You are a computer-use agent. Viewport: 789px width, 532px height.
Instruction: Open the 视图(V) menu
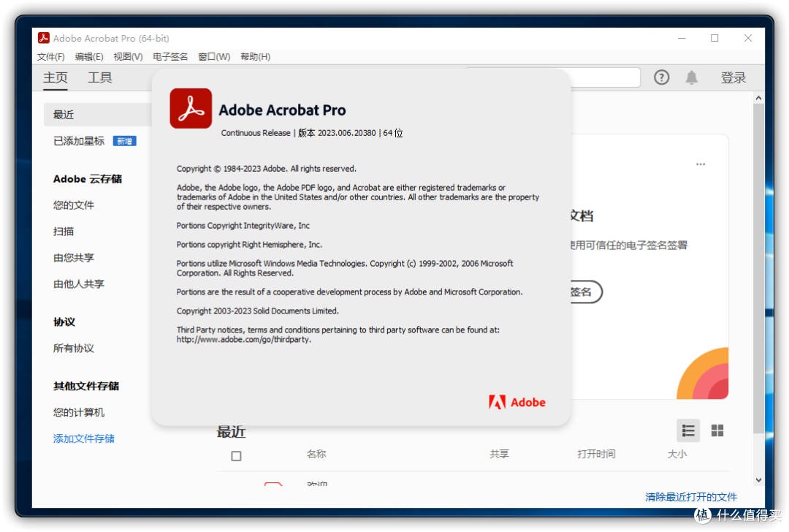click(x=128, y=57)
